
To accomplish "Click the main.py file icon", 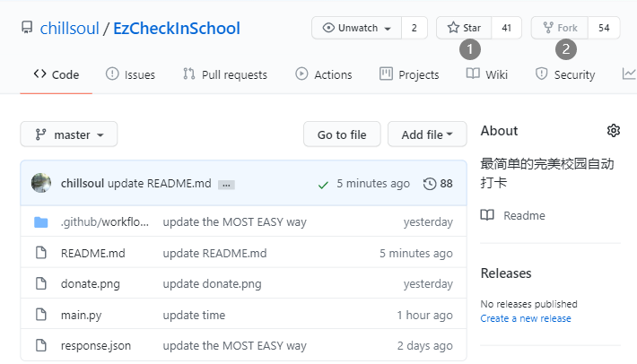I will coord(40,315).
